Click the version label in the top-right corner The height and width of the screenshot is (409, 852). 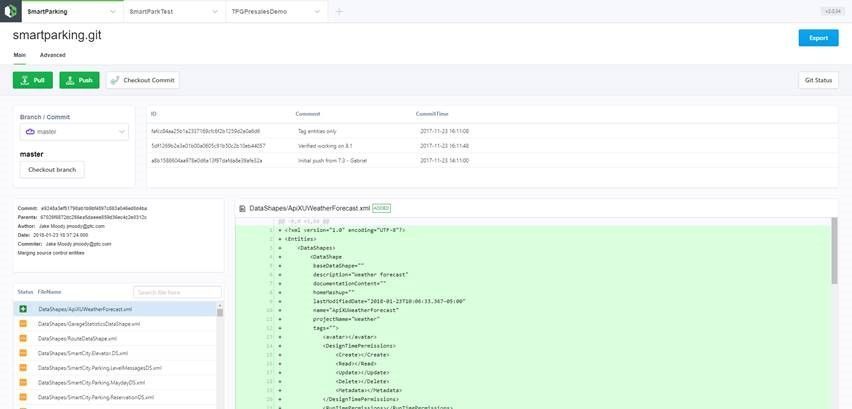831,11
